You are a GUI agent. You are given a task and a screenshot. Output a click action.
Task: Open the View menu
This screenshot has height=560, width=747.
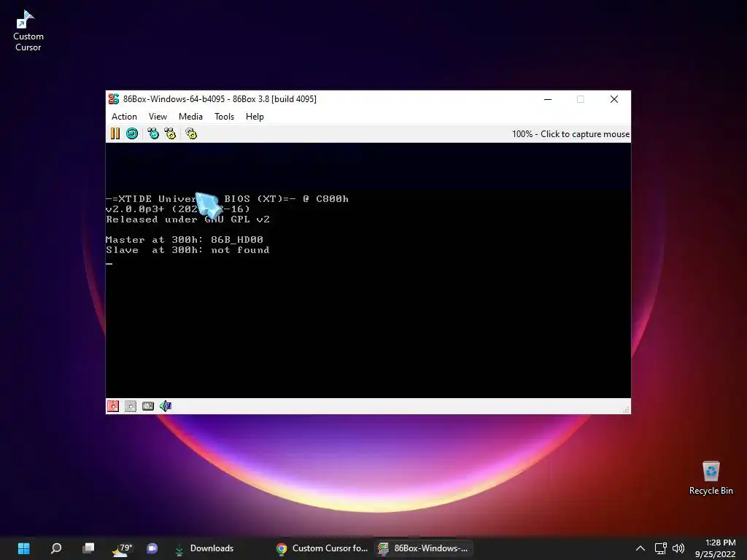tap(158, 117)
